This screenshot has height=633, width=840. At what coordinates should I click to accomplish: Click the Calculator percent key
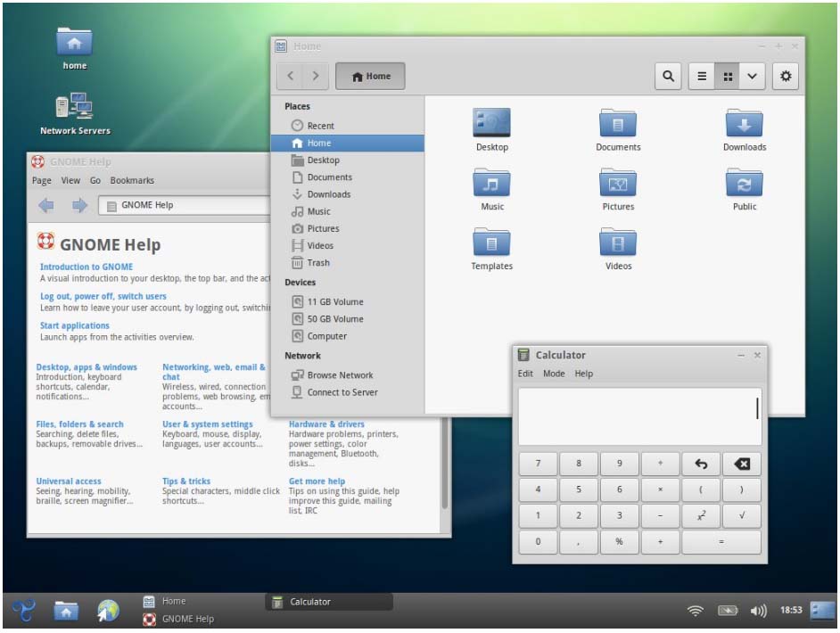619,542
